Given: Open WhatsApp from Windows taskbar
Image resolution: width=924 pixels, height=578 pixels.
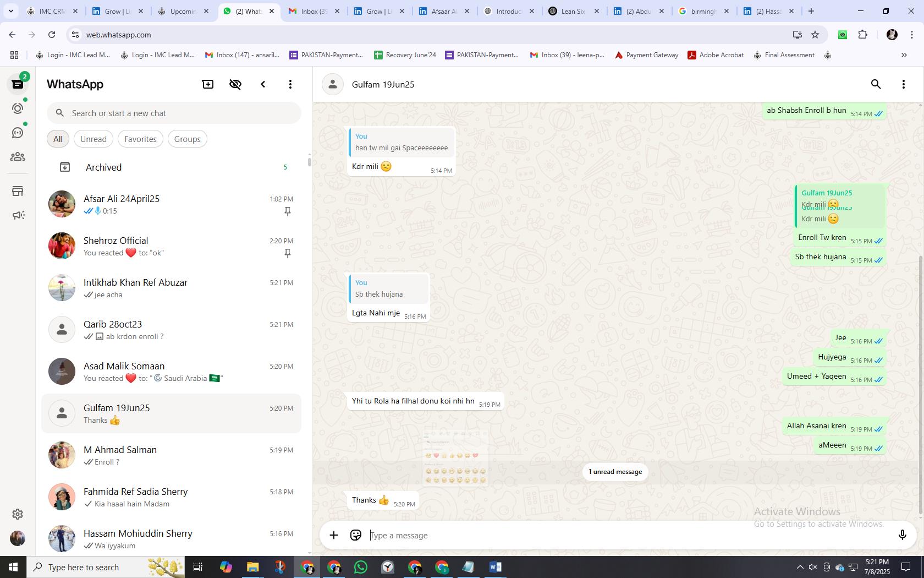Looking at the screenshot, I should 361,567.
